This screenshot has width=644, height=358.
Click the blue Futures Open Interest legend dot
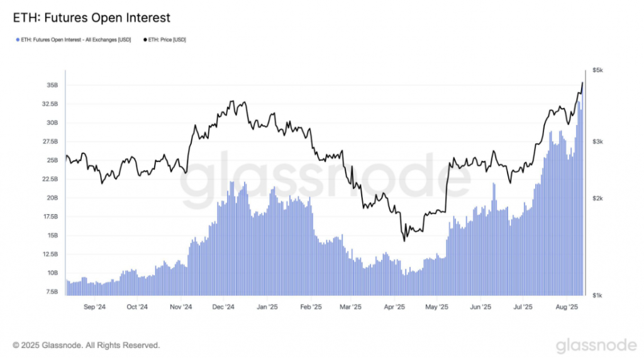(17, 40)
